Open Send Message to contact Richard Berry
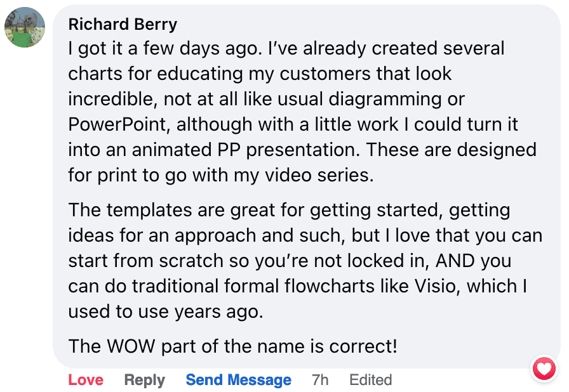Viewport: 569px width, 392px height. tap(238, 379)
